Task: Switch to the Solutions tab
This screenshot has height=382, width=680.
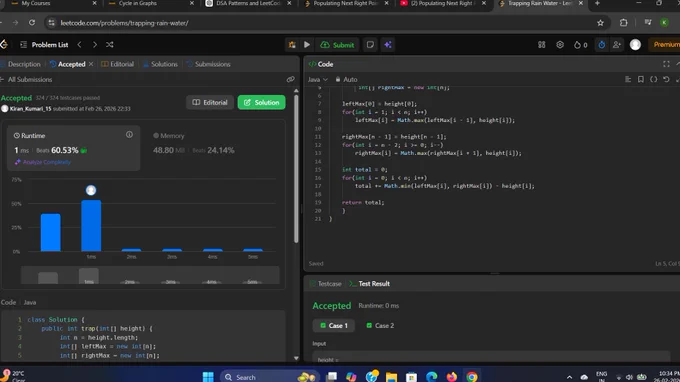Action: pyautogui.click(x=160, y=64)
